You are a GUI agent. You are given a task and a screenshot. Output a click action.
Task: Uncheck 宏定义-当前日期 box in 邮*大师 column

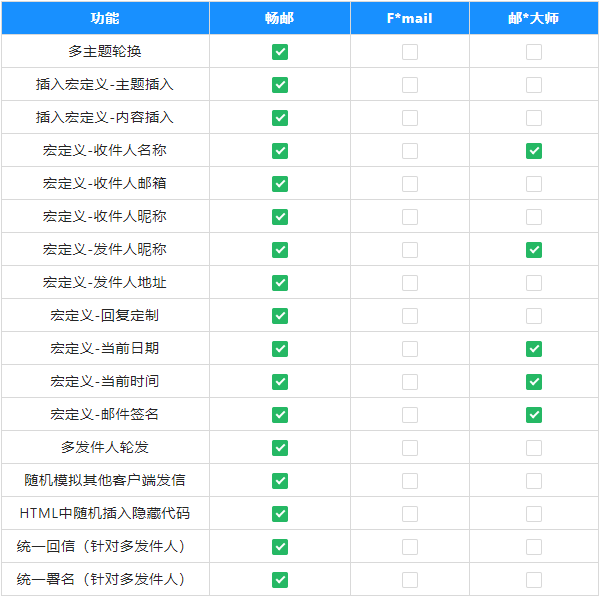click(x=534, y=349)
